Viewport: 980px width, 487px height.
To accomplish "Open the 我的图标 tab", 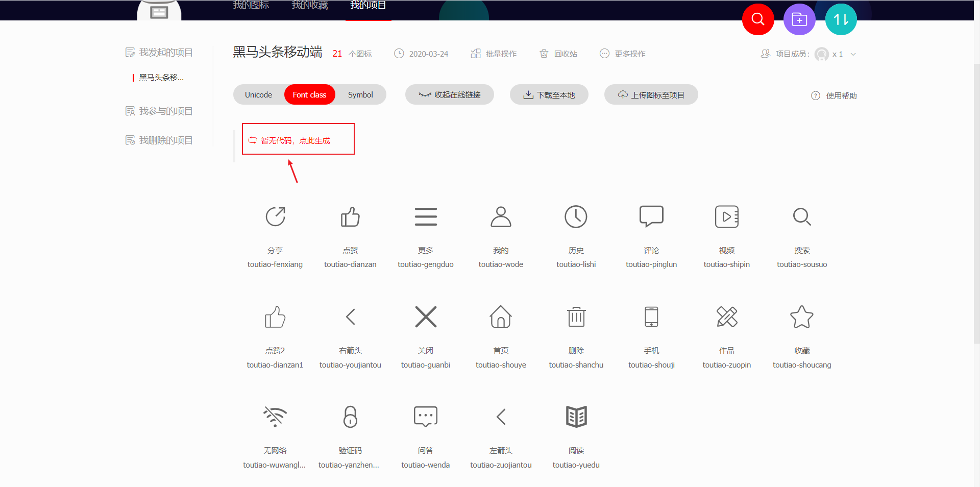I will (251, 6).
